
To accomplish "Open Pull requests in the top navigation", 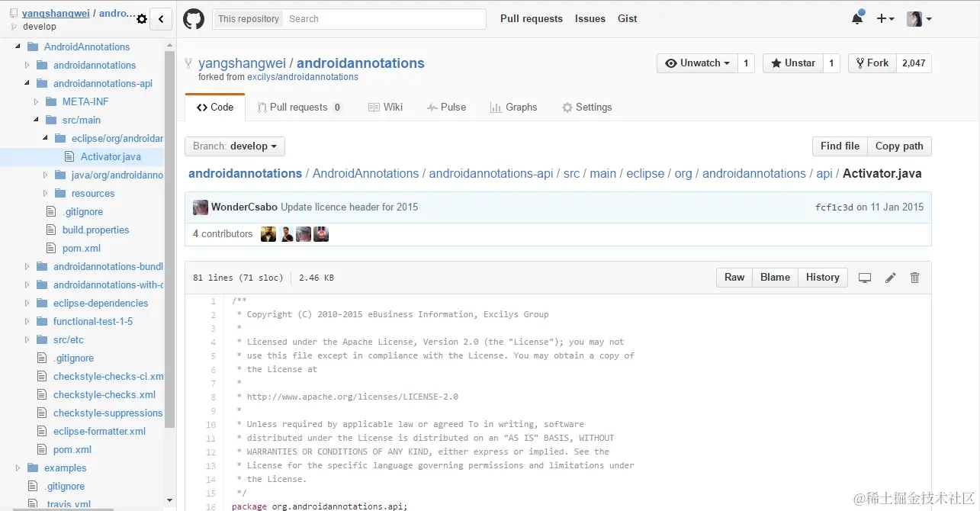I will 532,19.
